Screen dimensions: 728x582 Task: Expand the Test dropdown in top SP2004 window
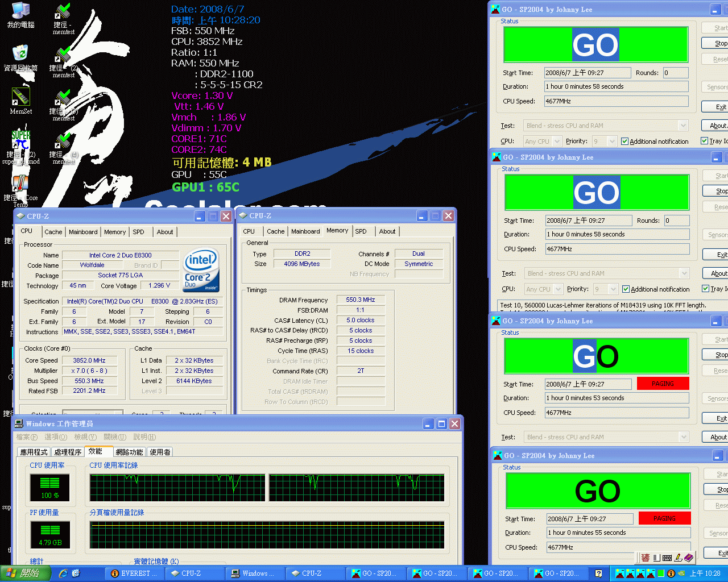coord(683,126)
